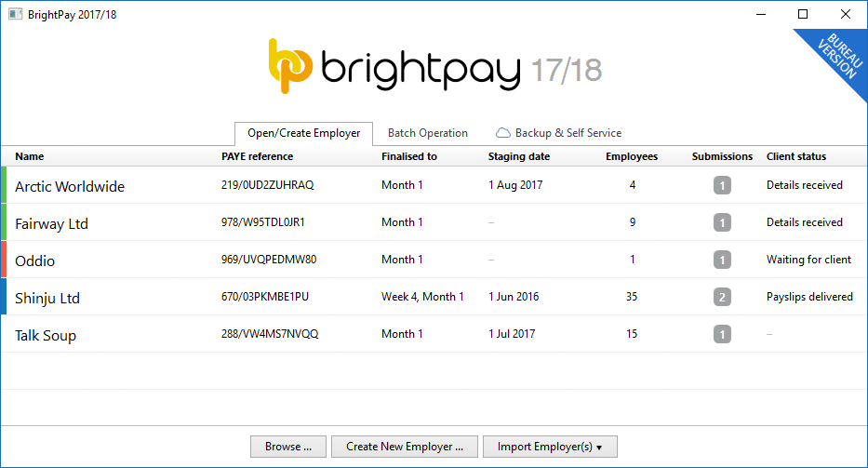Open submissions badge for Fairway Ltd
This screenshot has width=868, height=468.
(x=722, y=222)
